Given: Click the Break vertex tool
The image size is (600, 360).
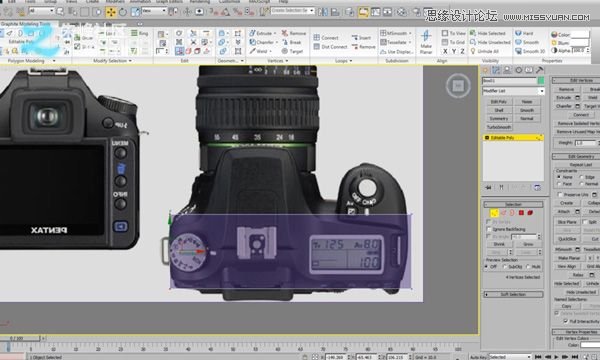Looking at the screenshot, I should 292,42.
